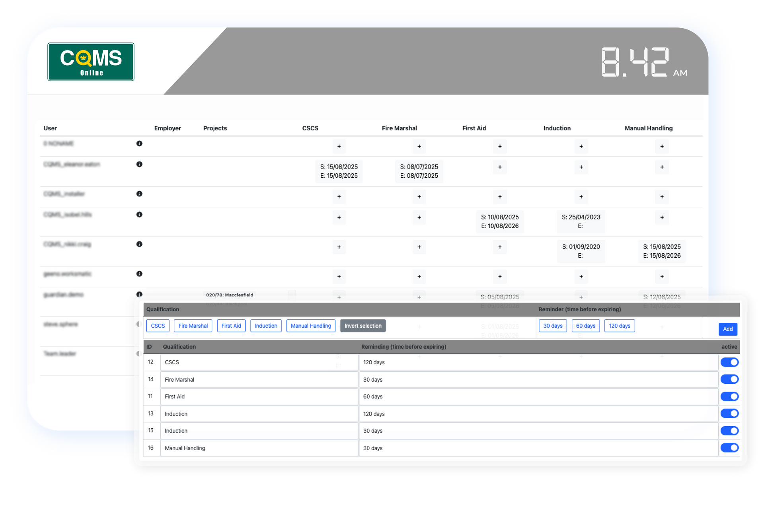This screenshot has width=764, height=532.
Task: Click info icon for first NONAME user
Action: pyautogui.click(x=139, y=144)
